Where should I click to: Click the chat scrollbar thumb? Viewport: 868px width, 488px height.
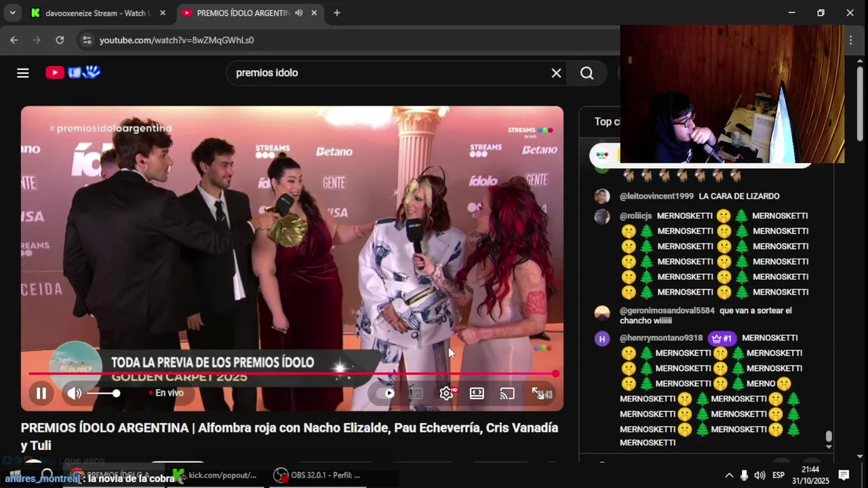pos(828,436)
